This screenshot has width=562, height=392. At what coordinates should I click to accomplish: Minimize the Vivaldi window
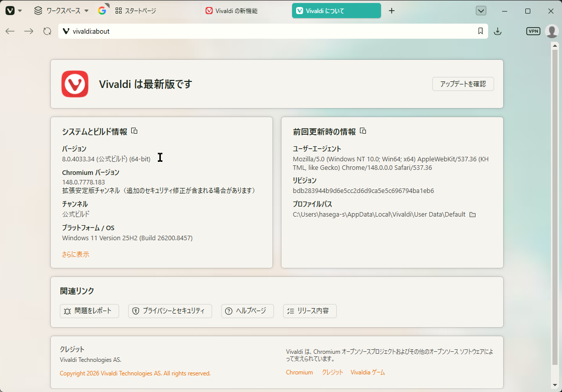(x=505, y=11)
